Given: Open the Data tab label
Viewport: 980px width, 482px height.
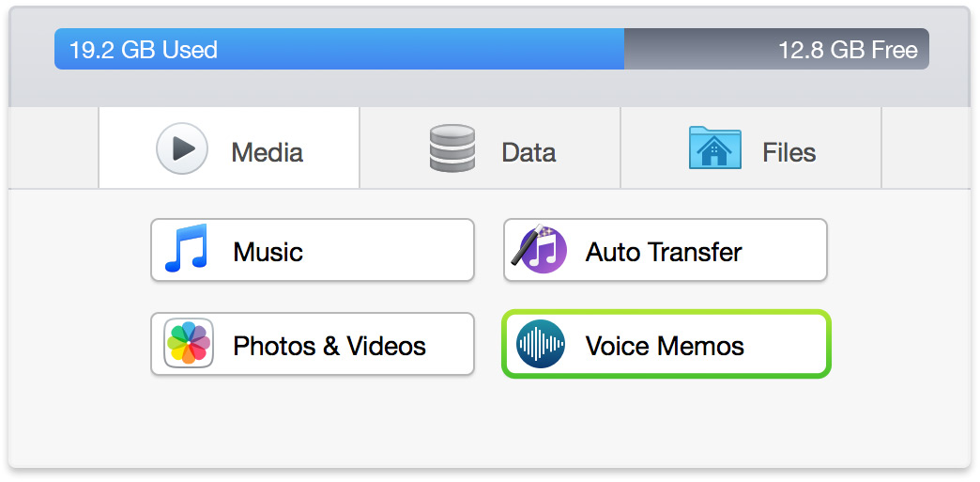Looking at the screenshot, I should [528, 152].
